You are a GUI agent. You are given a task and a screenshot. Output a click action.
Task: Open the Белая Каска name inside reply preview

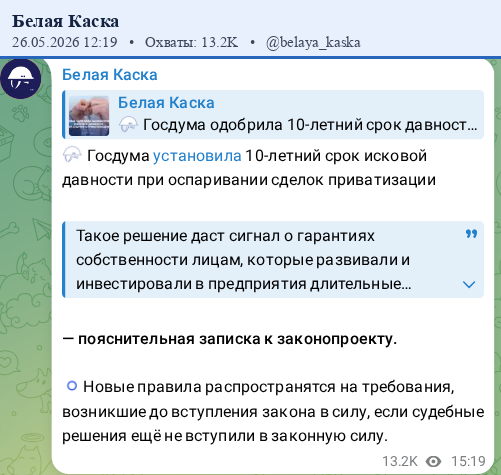point(166,103)
